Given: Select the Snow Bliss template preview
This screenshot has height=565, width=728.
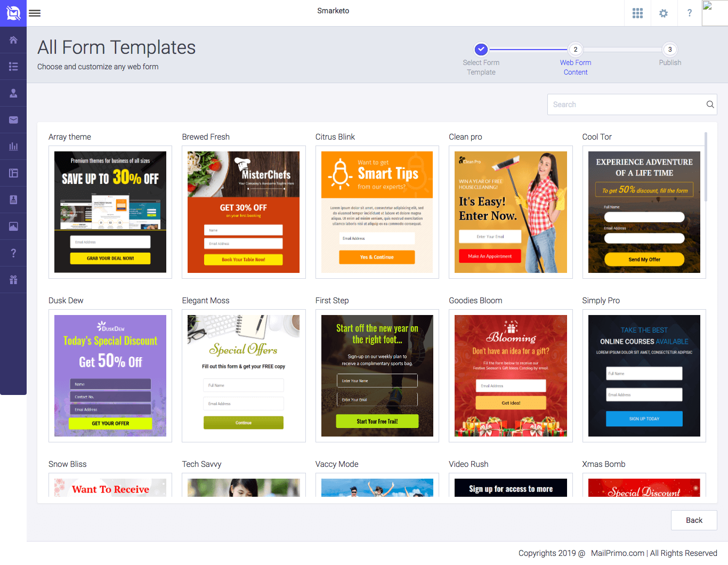Looking at the screenshot, I should point(110,486).
